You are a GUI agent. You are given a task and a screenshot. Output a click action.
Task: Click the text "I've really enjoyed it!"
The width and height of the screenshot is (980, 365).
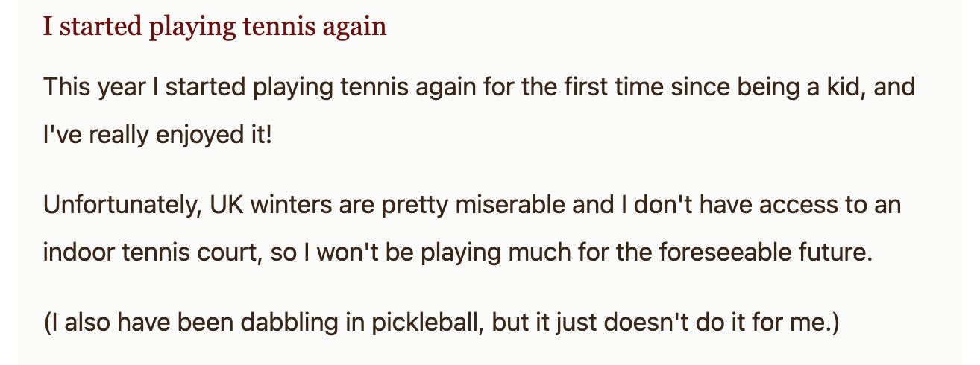click(x=158, y=136)
